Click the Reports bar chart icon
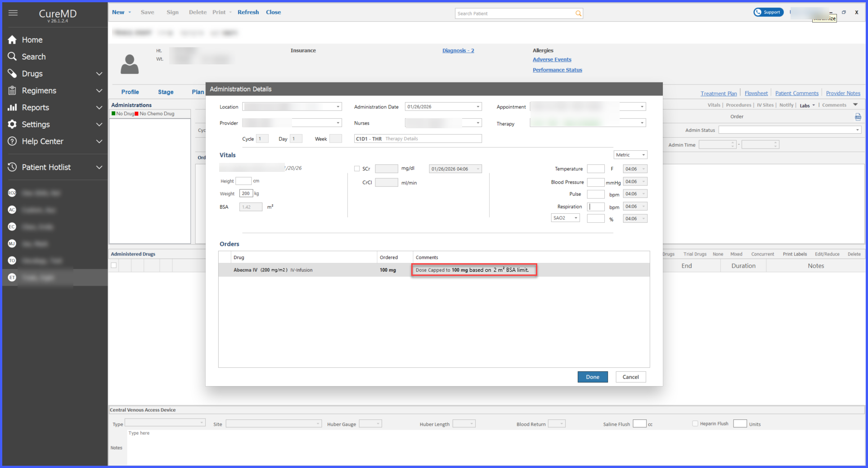Image resolution: width=868 pixels, height=468 pixels. click(x=12, y=107)
